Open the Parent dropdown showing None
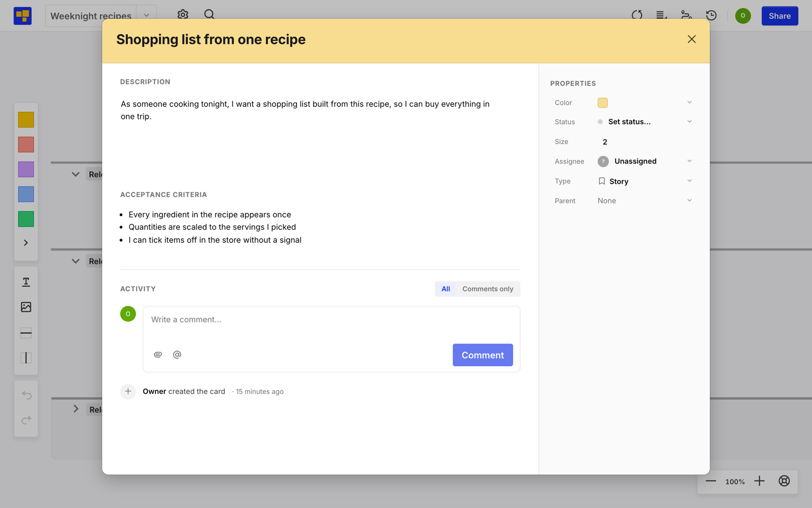The image size is (812, 508). coord(645,201)
